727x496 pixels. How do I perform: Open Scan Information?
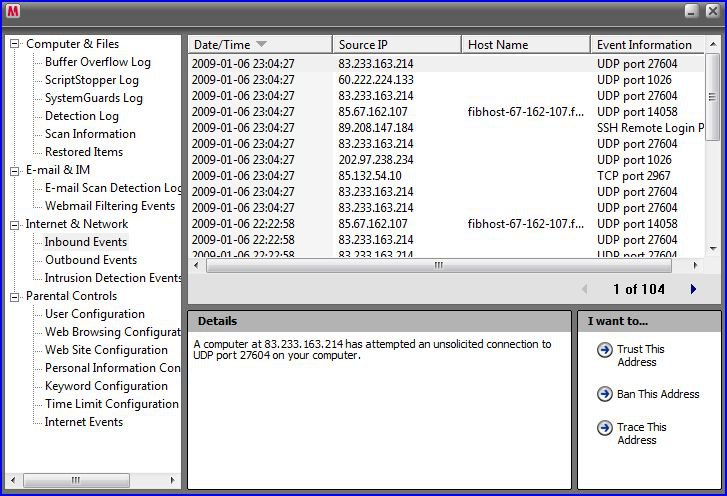point(90,134)
